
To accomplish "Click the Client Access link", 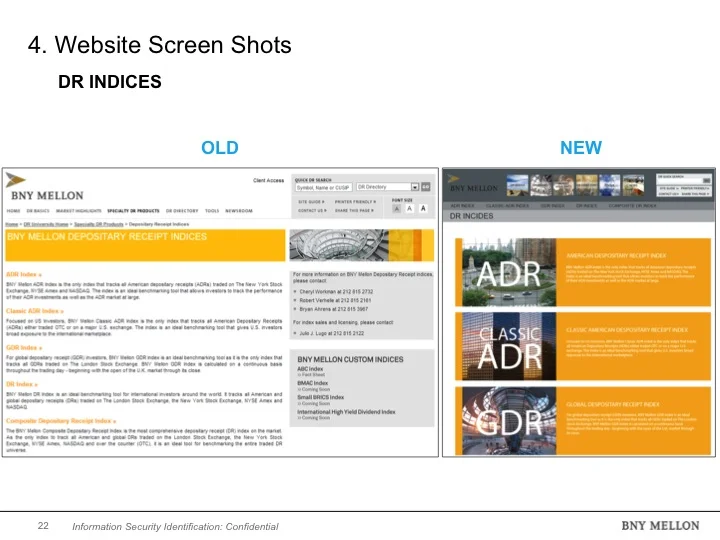I will tap(268, 180).
